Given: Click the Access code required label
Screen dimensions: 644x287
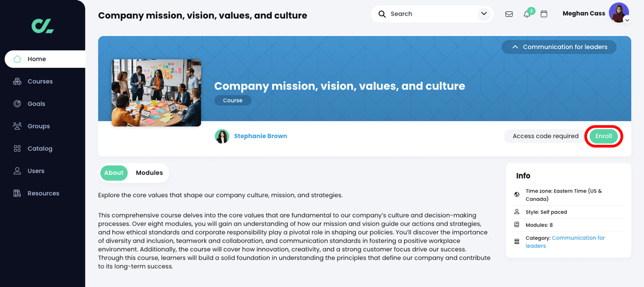Looking at the screenshot, I should [x=546, y=136].
